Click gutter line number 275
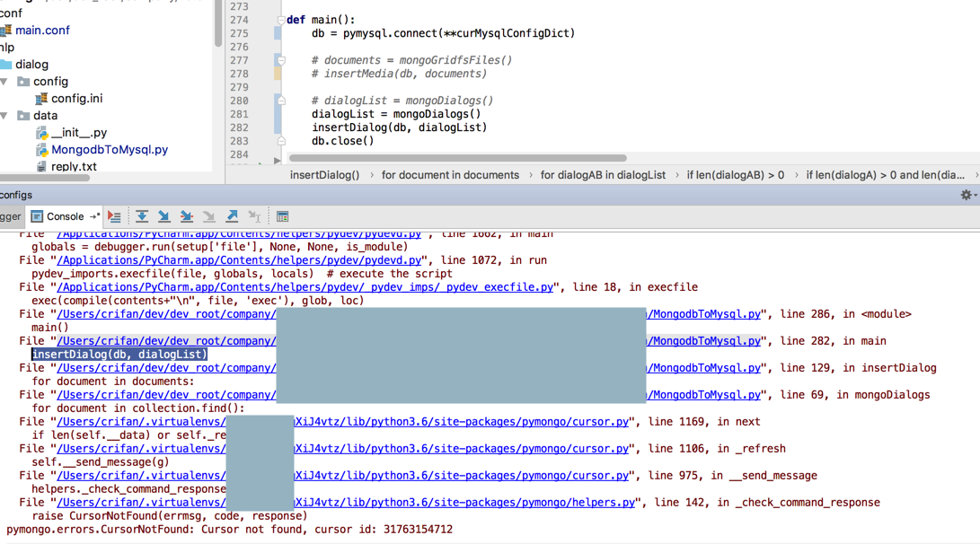This screenshot has width=980, height=544. tap(239, 33)
